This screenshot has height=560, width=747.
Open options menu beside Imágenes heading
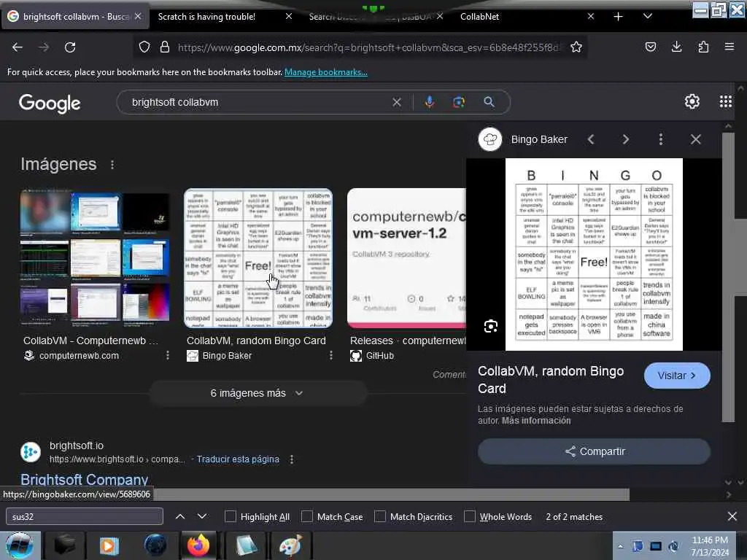tap(112, 164)
